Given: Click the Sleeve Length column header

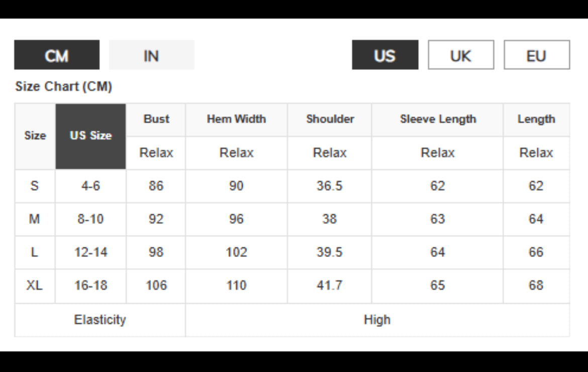Looking at the screenshot, I should point(437,119).
